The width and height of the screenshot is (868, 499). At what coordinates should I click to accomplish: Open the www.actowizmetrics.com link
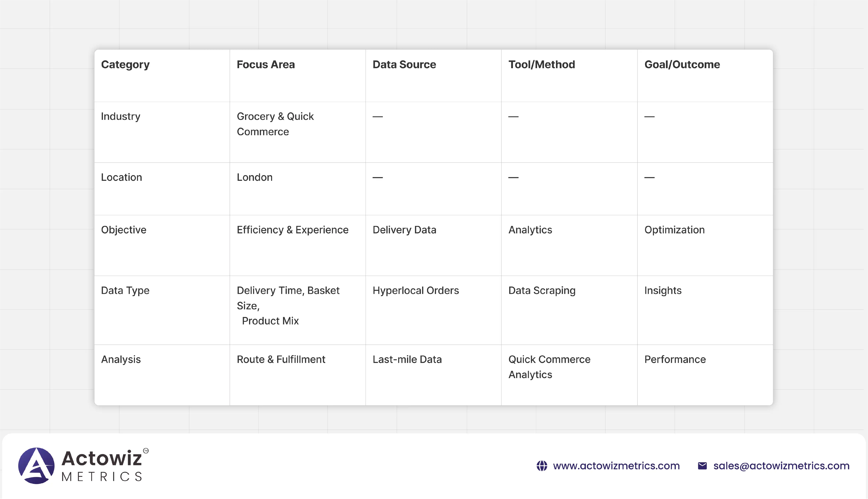pyautogui.click(x=616, y=466)
